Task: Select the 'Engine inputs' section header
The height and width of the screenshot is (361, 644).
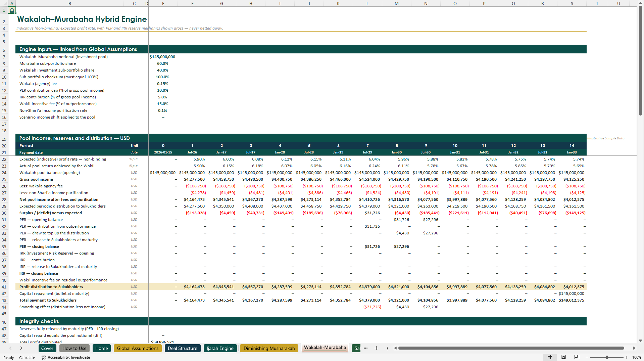Action: (x=78, y=49)
